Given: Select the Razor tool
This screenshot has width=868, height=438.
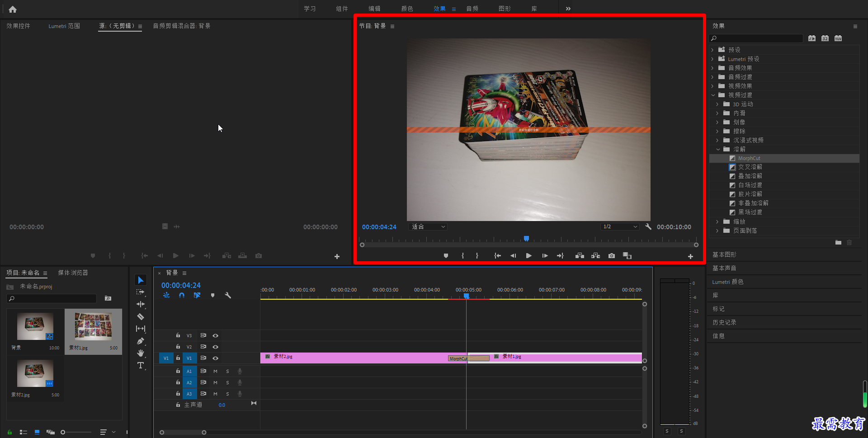Looking at the screenshot, I should click(141, 316).
